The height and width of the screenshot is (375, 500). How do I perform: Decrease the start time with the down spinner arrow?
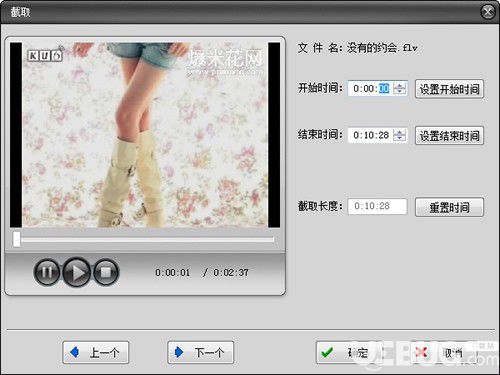pyautogui.click(x=399, y=92)
